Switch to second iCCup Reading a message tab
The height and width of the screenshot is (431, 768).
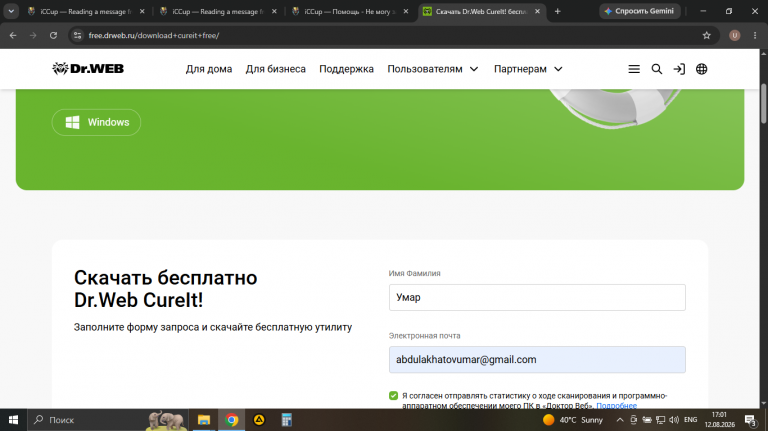216,11
